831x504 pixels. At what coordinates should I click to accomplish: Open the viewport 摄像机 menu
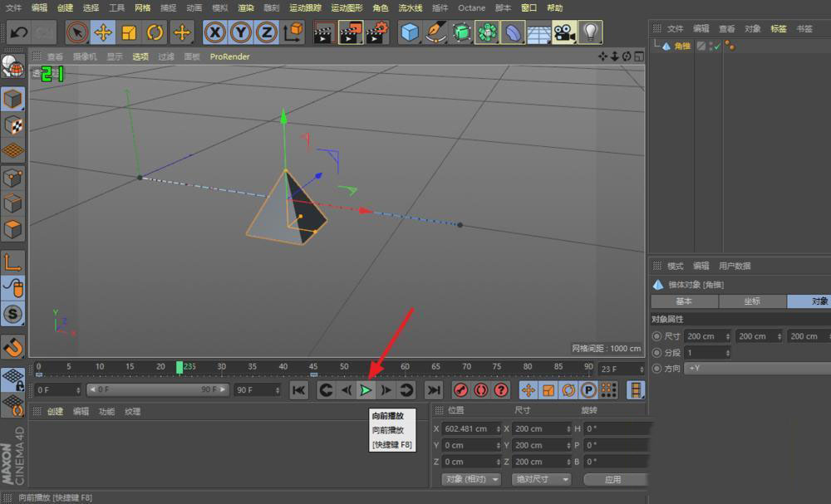coord(85,56)
